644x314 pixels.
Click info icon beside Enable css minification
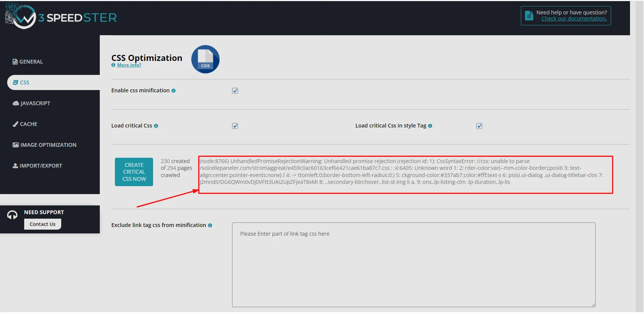pos(173,91)
